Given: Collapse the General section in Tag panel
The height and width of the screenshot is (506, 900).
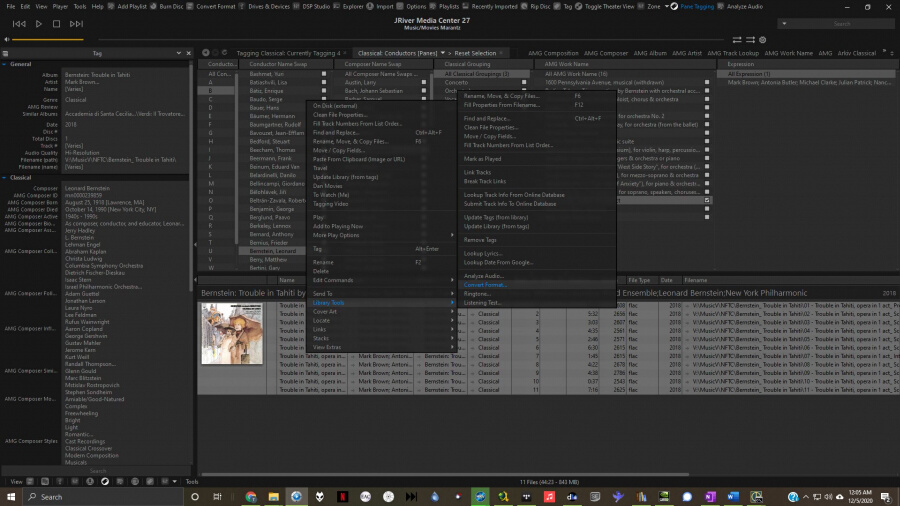Looking at the screenshot, I should (x=5, y=64).
